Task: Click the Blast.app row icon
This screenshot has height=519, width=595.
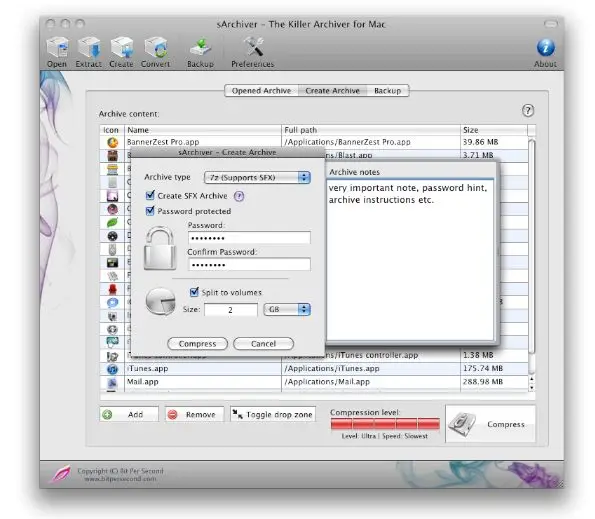Action: tap(112, 156)
